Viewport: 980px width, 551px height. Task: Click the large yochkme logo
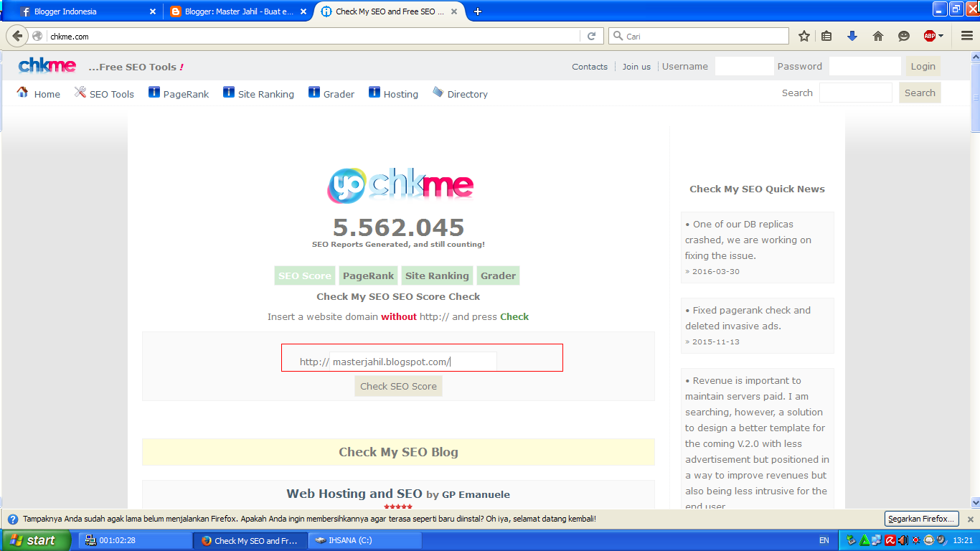click(400, 185)
